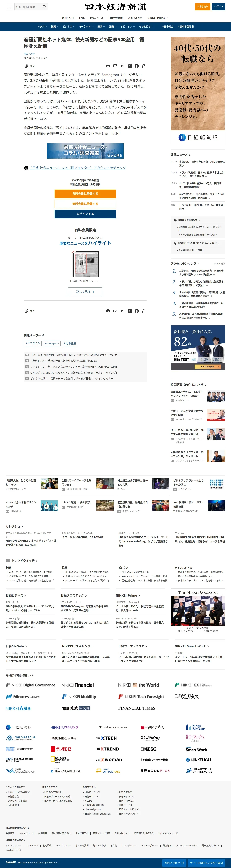Open the #記事盗用 keyword tag

(x=70, y=343)
